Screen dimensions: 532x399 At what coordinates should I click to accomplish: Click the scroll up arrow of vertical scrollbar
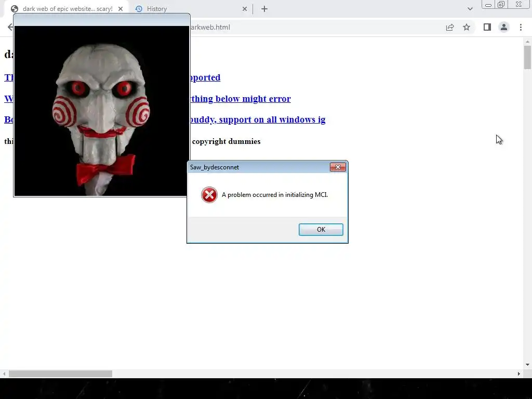click(527, 42)
